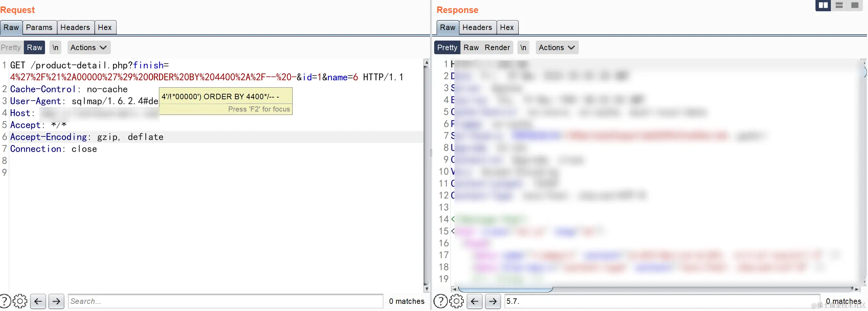The width and height of the screenshot is (868, 311).
Task: Open Request search settings gear
Action: [x=20, y=301]
